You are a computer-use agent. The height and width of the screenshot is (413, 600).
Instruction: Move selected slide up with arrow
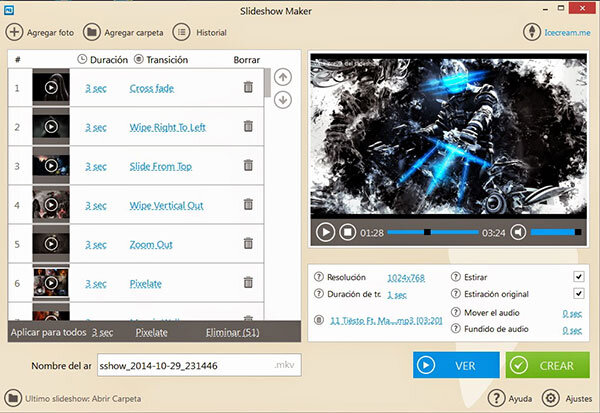(283, 77)
